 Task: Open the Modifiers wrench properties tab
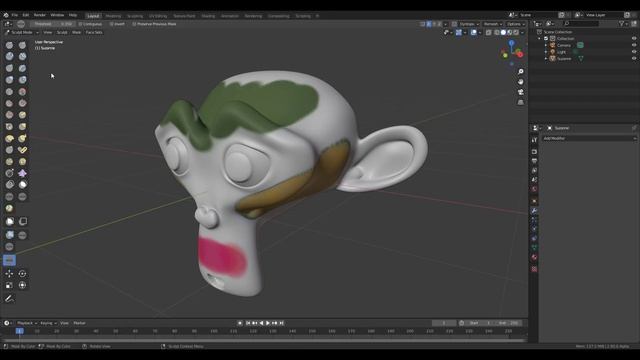tap(534, 211)
